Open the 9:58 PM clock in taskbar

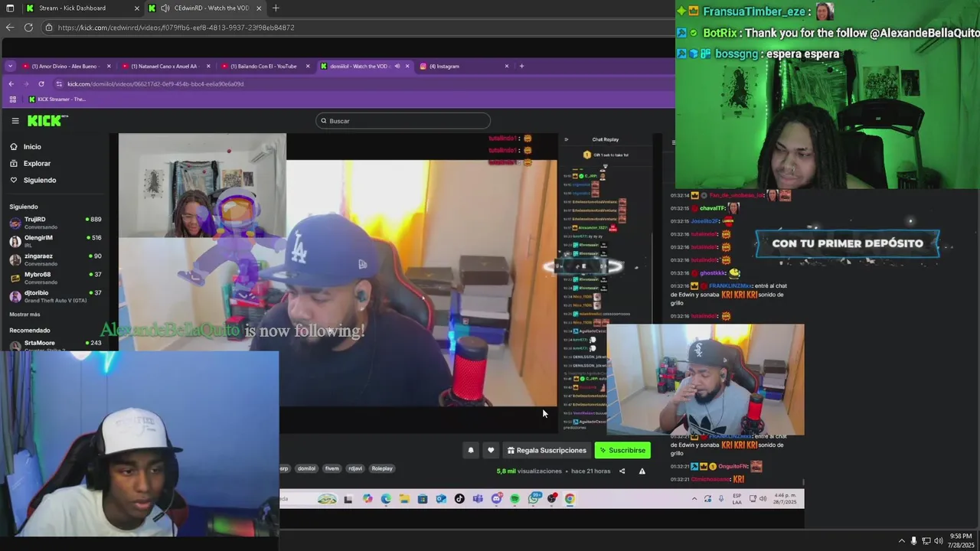[x=961, y=540]
